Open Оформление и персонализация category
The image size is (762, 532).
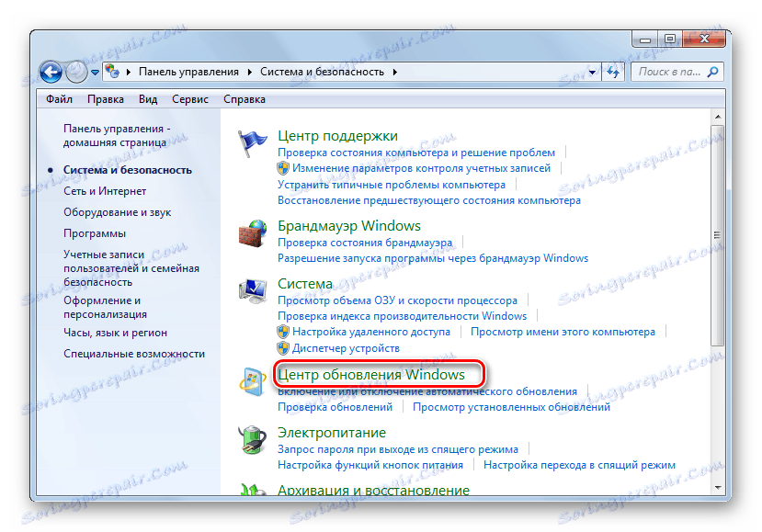point(105,307)
